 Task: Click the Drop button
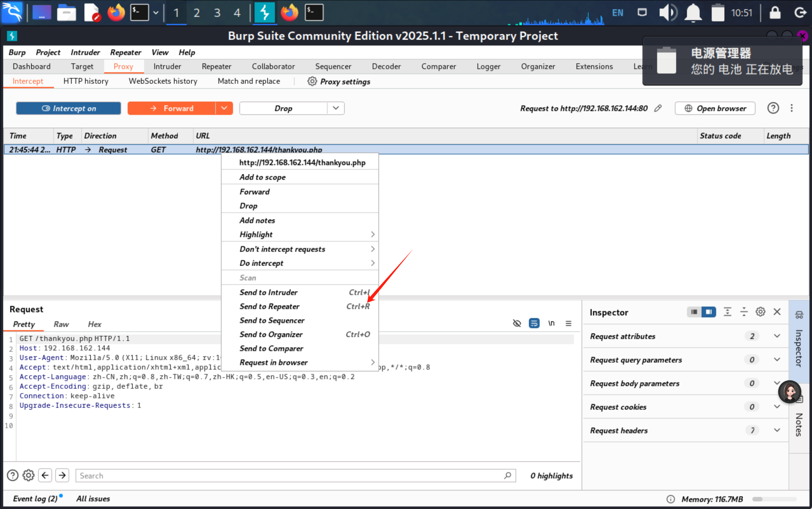283,108
